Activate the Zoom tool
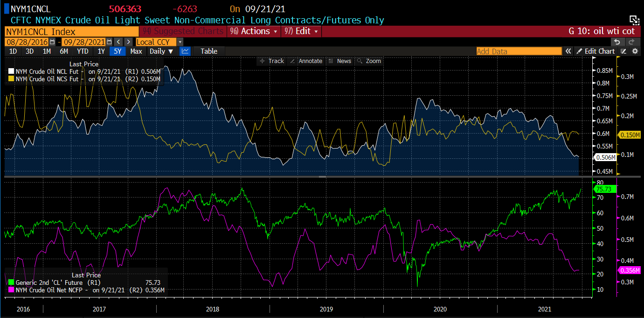This screenshot has height=318, width=644. pos(369,61)
